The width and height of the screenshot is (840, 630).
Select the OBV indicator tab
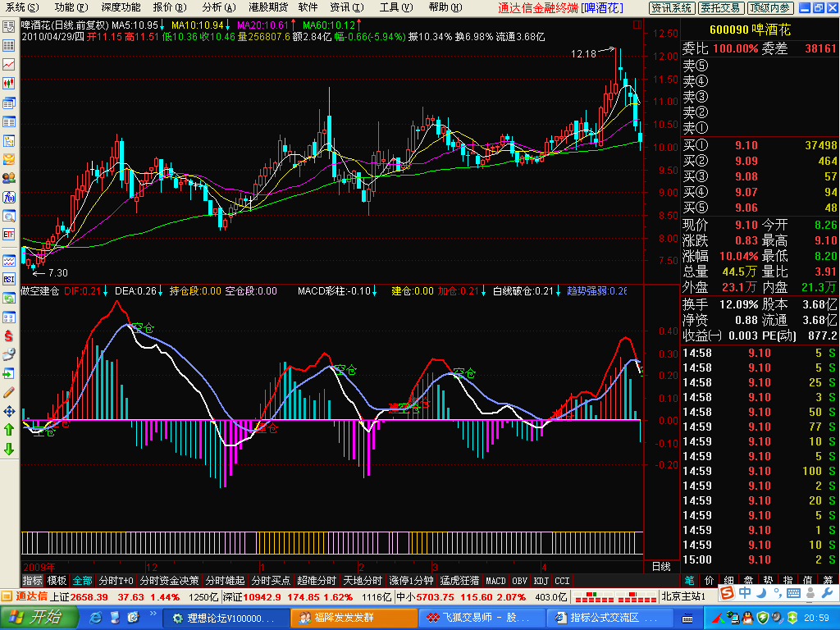[519, 581]
